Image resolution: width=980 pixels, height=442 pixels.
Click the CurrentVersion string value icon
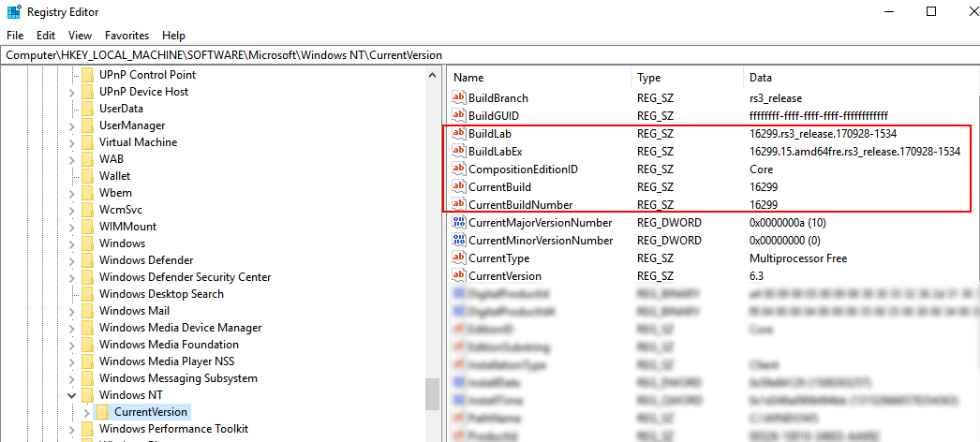point(459,276)
